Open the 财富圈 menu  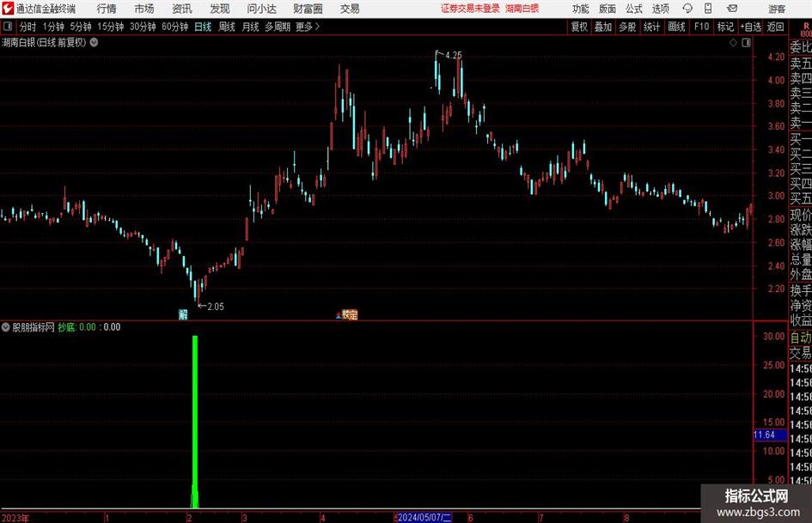tap(308, 9)
